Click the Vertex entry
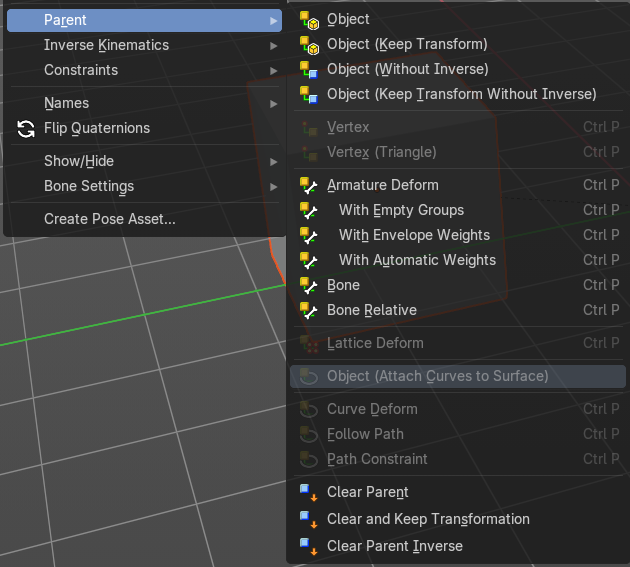The image size is (630, 567). click(x=458, y=127)
